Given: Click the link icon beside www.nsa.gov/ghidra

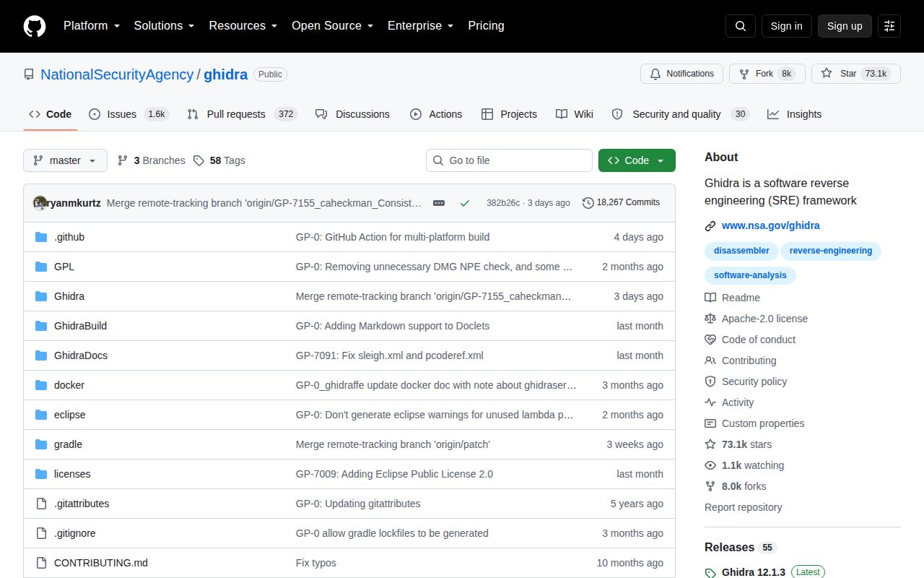Looking at the screenshot, I should [710, 225].
